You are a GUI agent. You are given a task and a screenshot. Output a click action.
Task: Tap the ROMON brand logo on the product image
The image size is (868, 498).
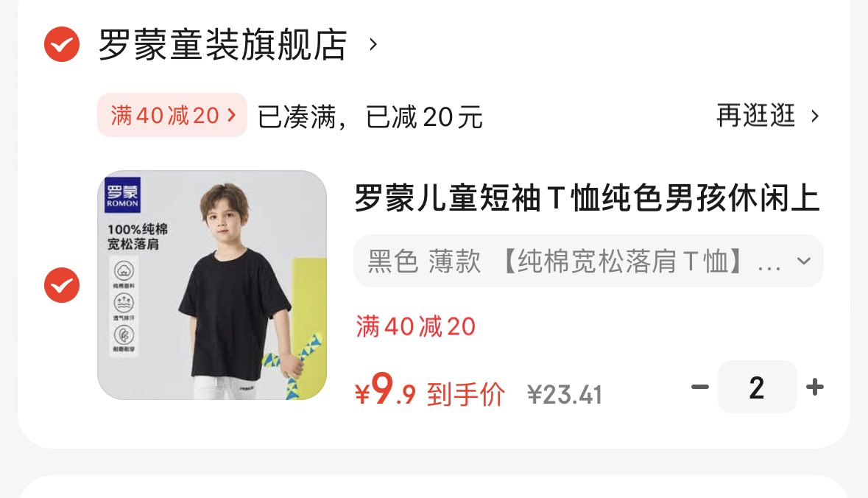click(122, 195)
